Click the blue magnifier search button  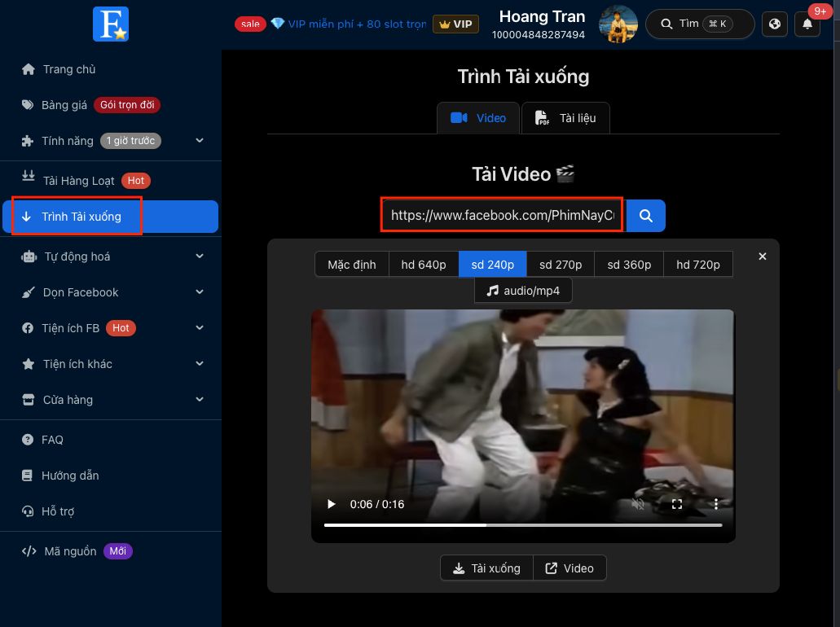click(x=646, y=216)
